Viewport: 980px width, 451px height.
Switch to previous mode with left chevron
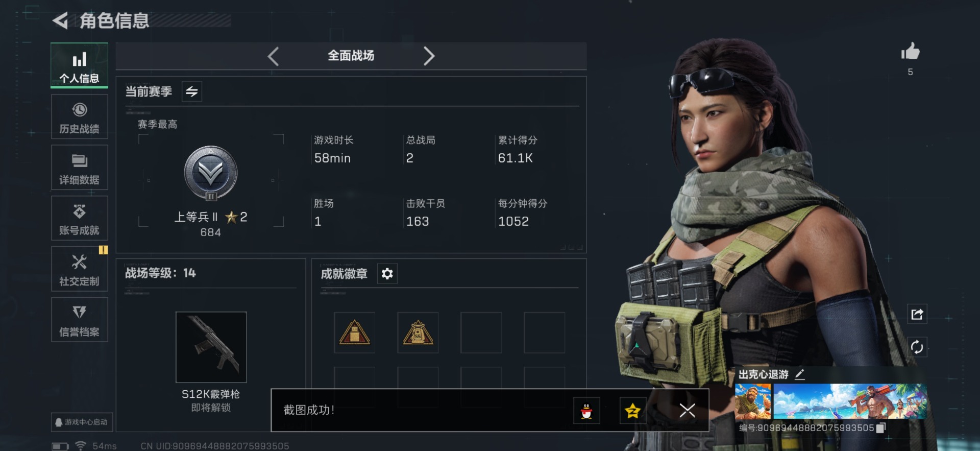(273, 56)
